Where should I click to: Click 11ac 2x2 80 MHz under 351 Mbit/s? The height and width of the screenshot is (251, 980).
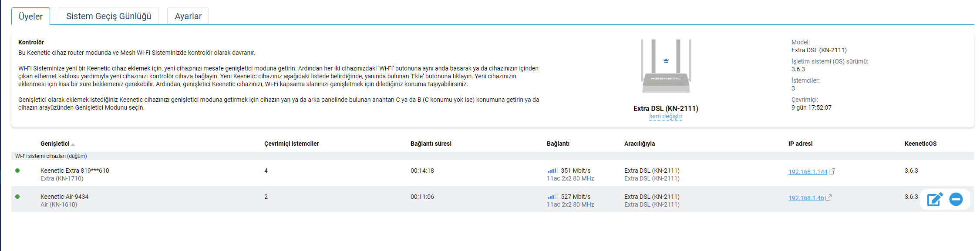click(570, 178)
